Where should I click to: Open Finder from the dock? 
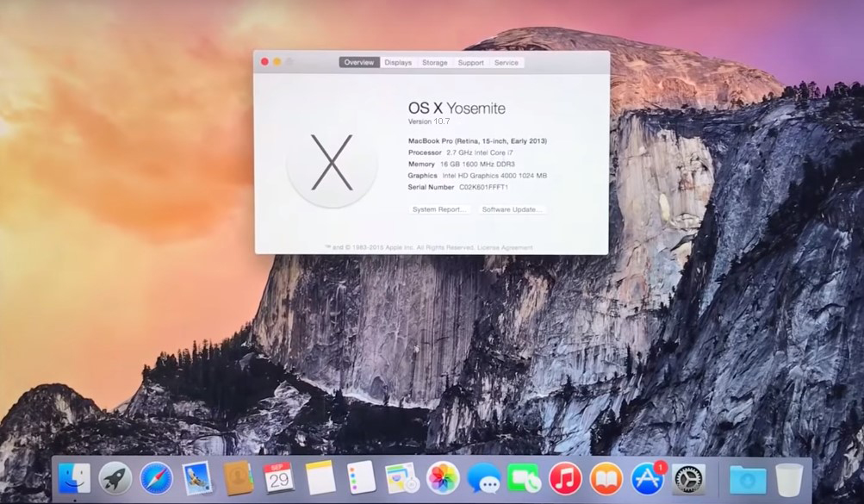pos(74,479)
